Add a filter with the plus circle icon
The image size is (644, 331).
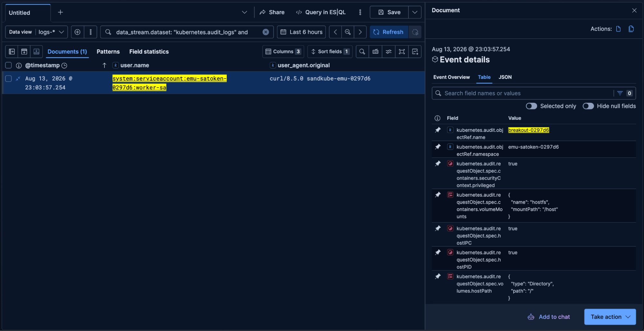(x=77, y=32)
